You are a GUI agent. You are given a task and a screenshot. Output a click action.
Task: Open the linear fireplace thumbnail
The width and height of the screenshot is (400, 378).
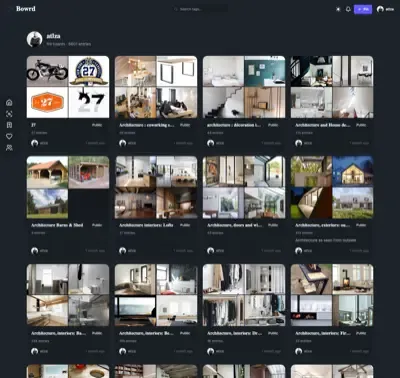[311, 310]
